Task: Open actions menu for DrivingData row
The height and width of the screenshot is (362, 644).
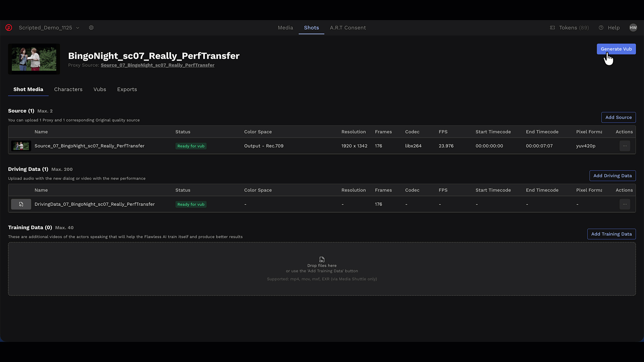Action: pyautogui.click(x=625, y=204)
